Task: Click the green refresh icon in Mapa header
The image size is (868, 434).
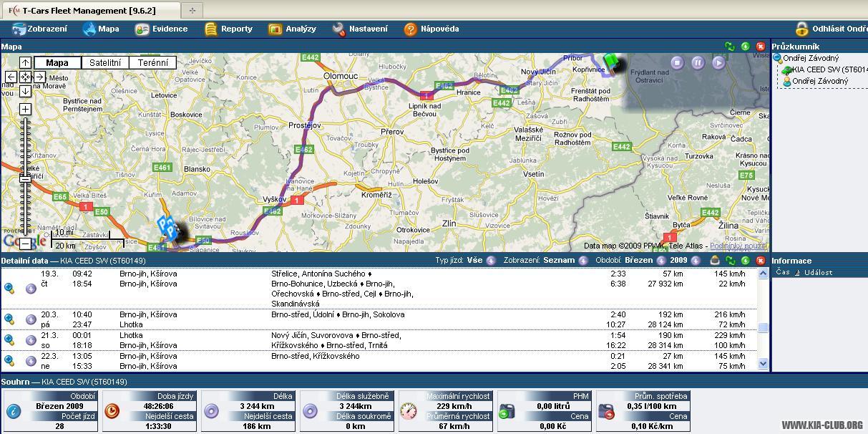Action: coord(729,47)
